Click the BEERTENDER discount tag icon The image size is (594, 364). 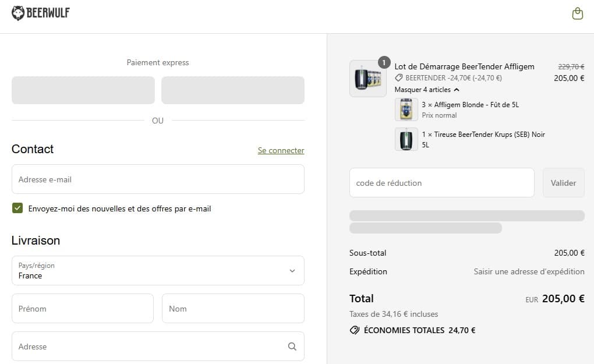399,78
